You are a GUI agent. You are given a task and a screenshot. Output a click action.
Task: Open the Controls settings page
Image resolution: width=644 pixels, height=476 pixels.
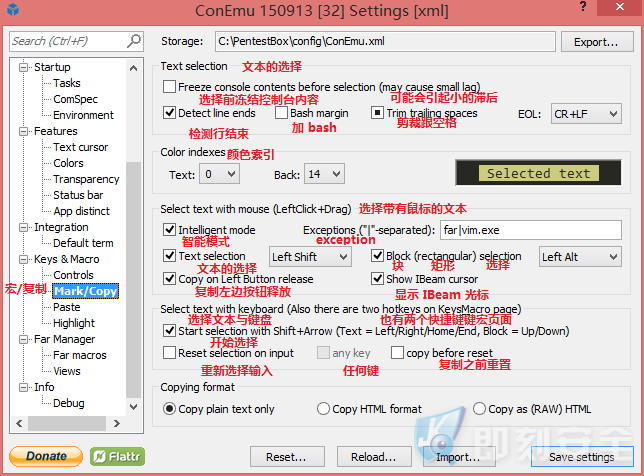click(73, 275)
